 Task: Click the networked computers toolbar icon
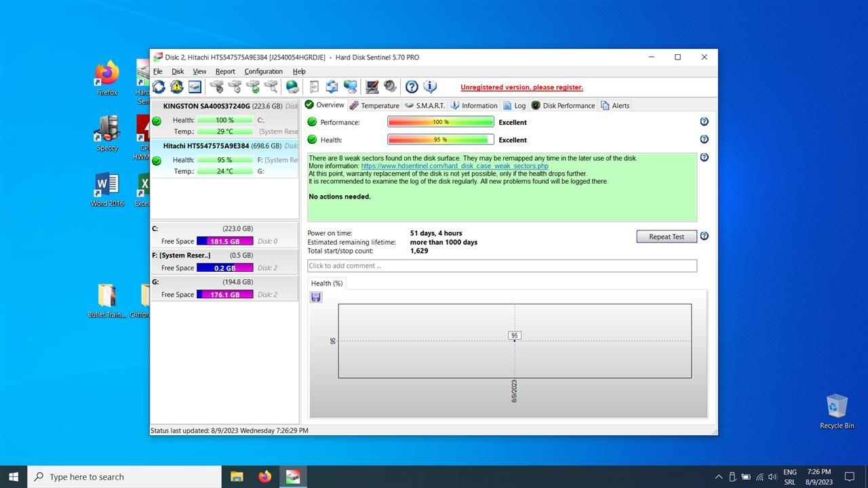[350, 87]
